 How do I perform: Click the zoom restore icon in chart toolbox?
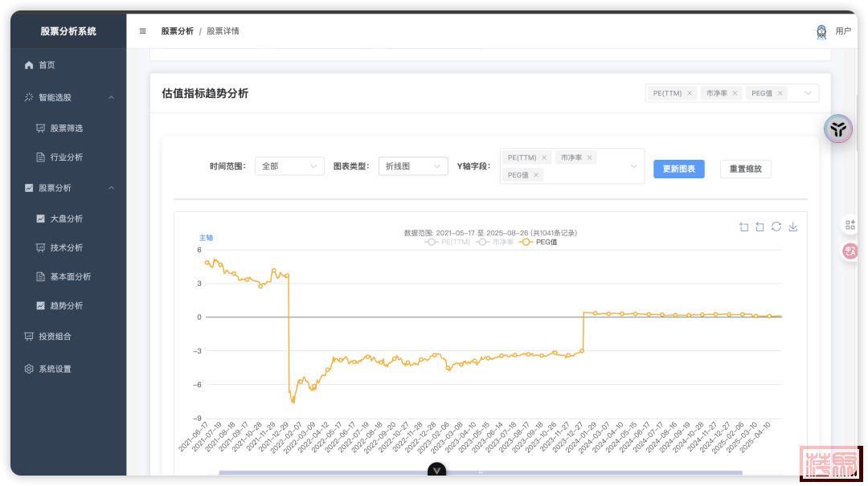pyautogui.click(x=759, y=227)
